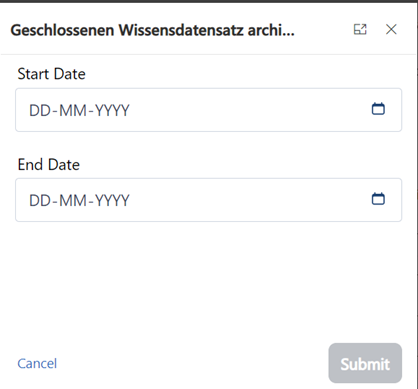Click the Cancel link
Image resolution: width=418 pixels, height=389 pixels.
tap(37, 363)
